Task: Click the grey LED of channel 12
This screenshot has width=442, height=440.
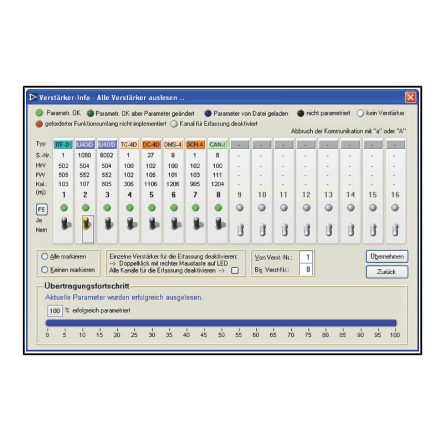Action: [306, 208]
